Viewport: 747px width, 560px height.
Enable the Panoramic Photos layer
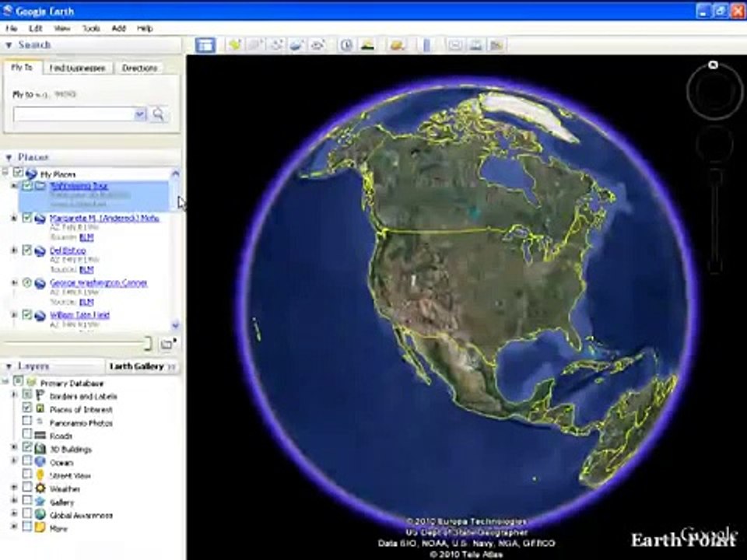coord(27,421)
